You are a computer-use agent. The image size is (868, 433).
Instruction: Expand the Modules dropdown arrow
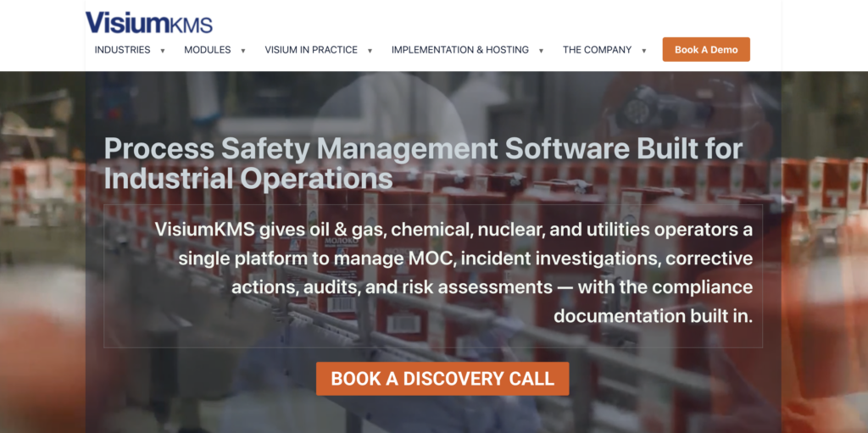[x=243, y=51]
